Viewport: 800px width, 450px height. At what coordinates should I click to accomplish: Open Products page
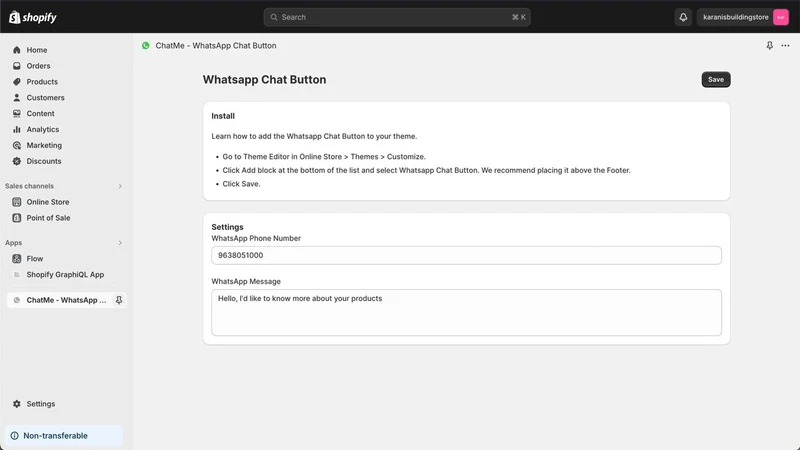pyautogui.click(x=42, y=82)
